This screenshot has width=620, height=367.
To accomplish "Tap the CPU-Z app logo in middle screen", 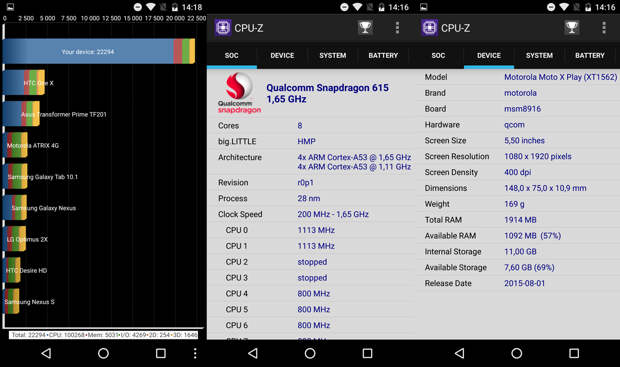I will (223, 28).
